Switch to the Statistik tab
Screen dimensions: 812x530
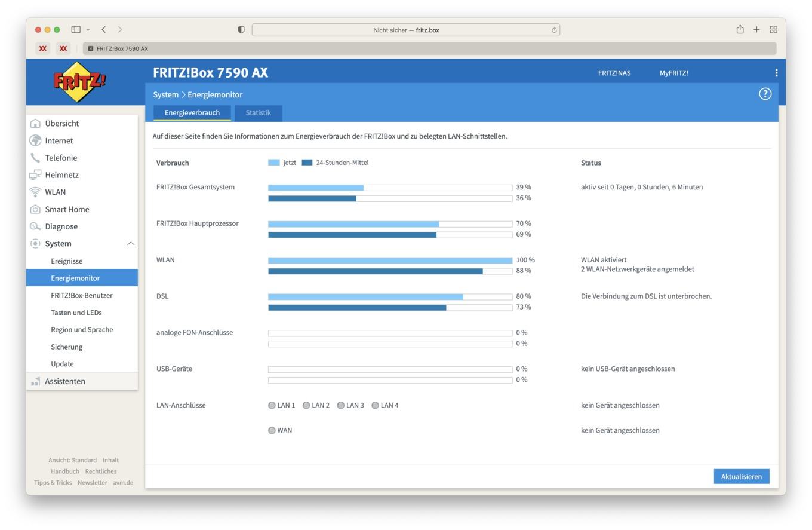pos(258,113)
